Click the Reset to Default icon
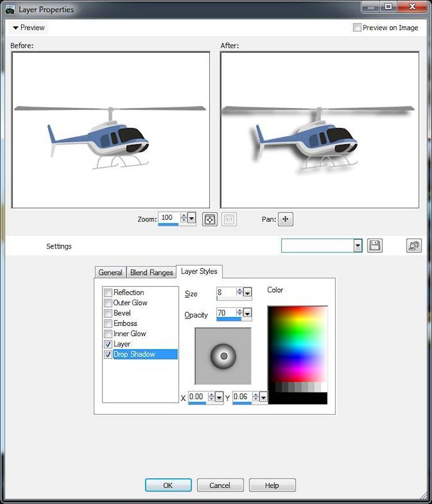This screenshot has width=432, height=504. click(413, 246)
